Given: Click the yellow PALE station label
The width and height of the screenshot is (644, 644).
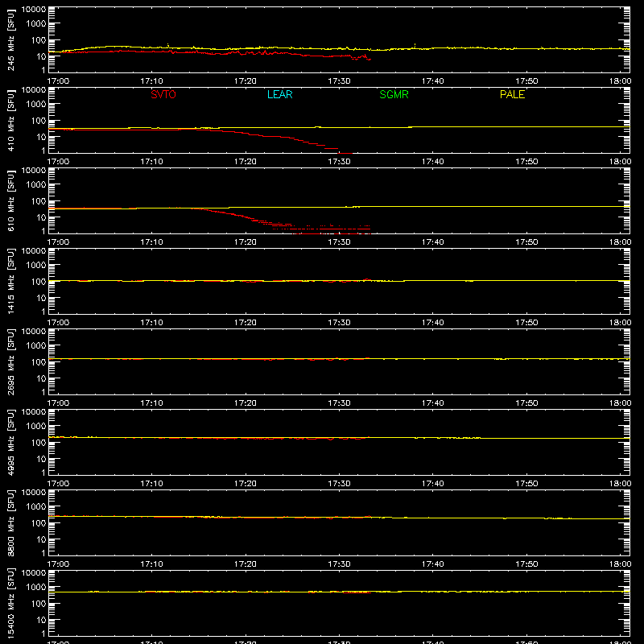Looking at the screenshot, I should [512, 94].
